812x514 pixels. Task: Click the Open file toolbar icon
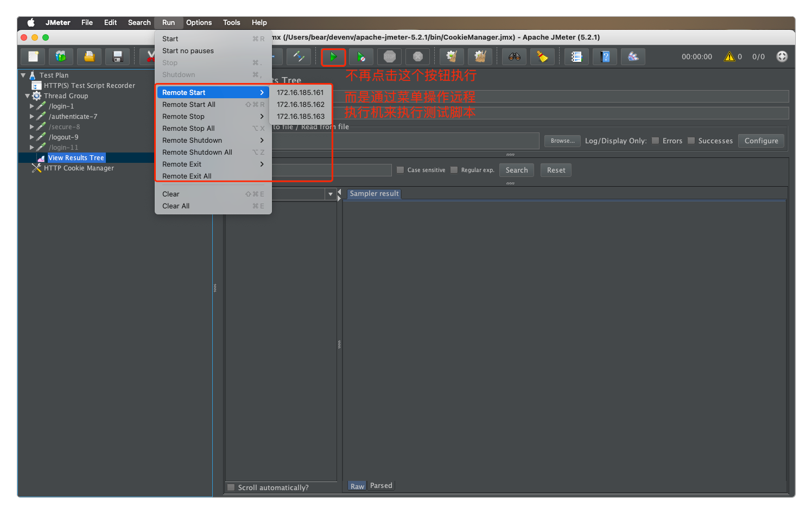89,56
